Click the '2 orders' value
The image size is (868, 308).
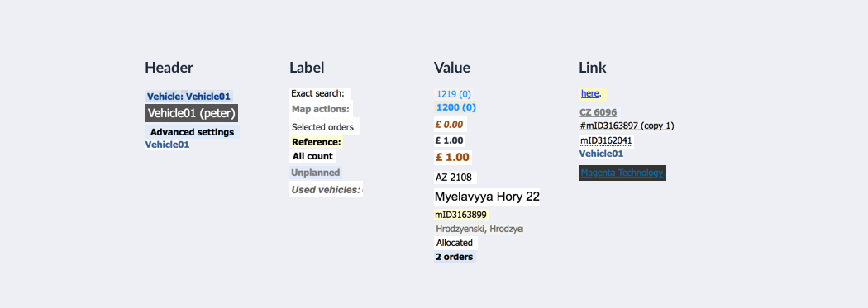tap(455, 257)
